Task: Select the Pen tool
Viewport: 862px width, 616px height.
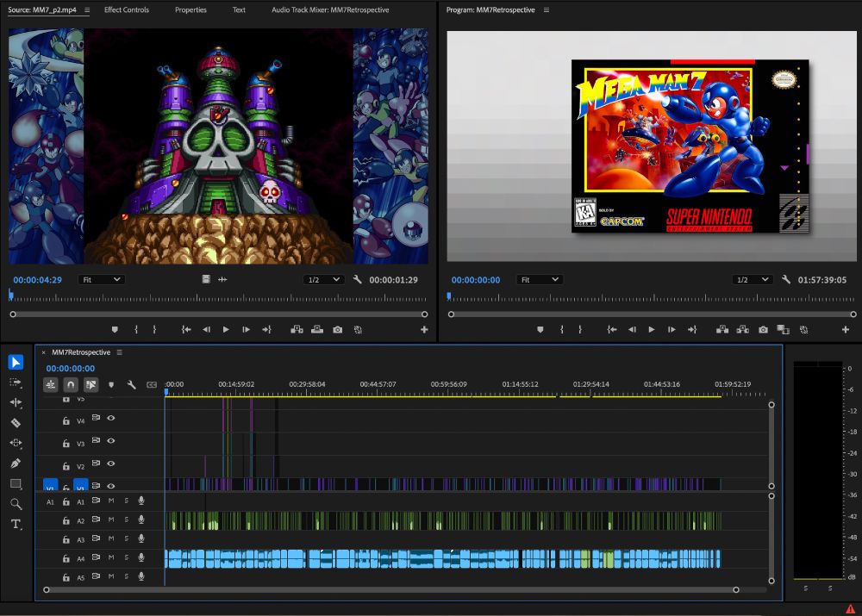Action: tap(16, 464)
